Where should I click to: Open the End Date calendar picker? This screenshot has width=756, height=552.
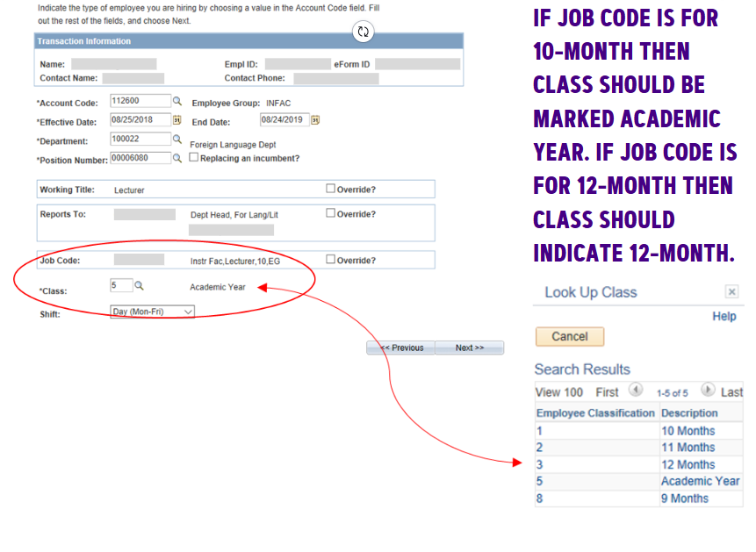[313, 120]
